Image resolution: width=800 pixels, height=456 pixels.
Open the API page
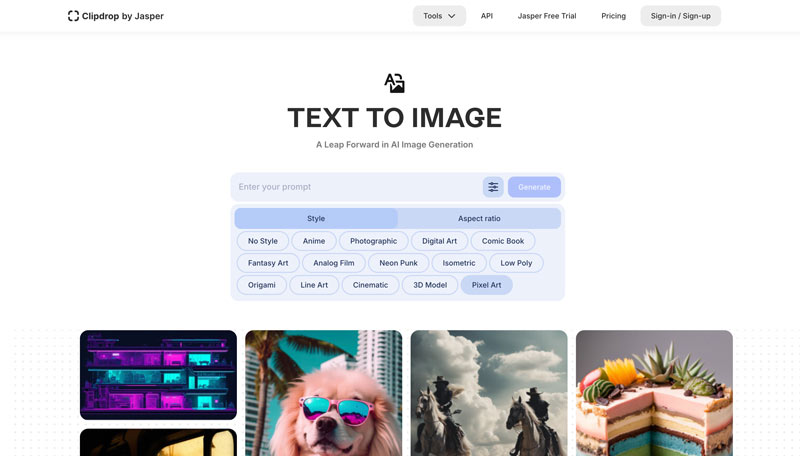coord(486,16)
